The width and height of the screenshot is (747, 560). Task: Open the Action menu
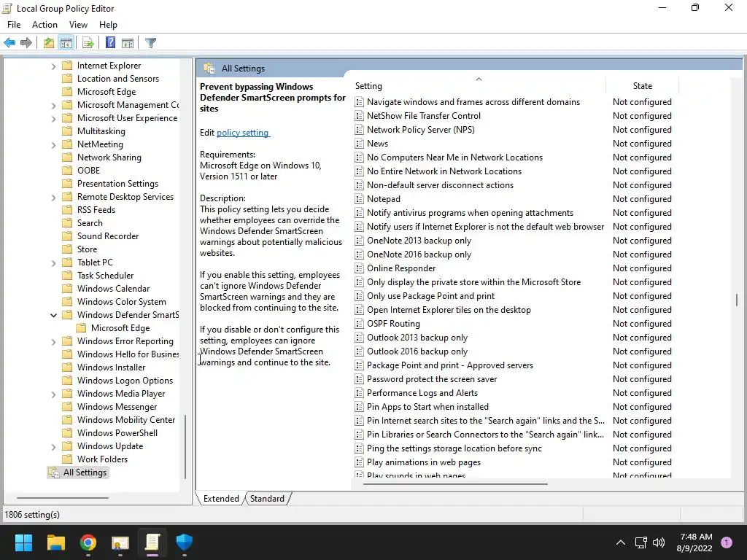pyautogui.click(x=44, y=25)
